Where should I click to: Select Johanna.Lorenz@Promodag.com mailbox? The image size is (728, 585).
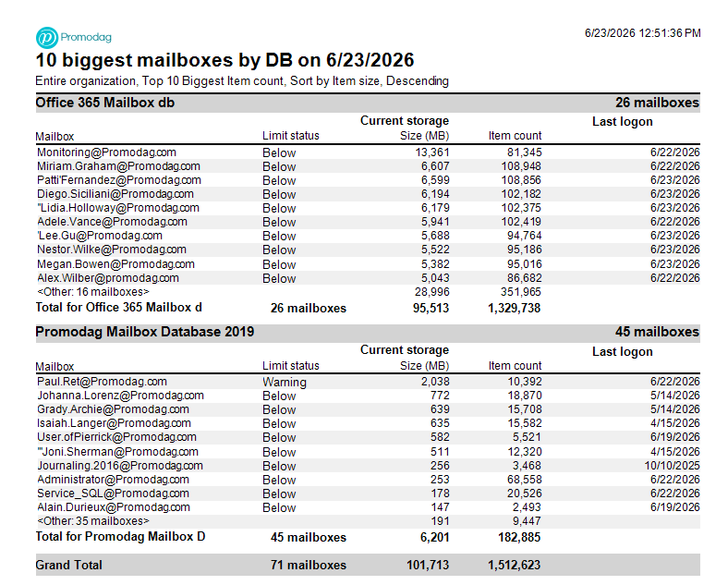[x=120, y=396]
